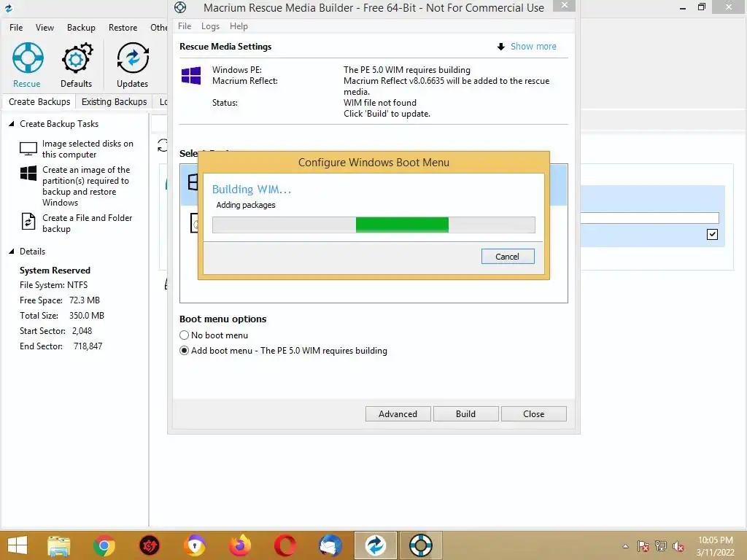This screenshot has height=560, width=747.
Task: Open the Backup menu
Action: coord(81,28)
